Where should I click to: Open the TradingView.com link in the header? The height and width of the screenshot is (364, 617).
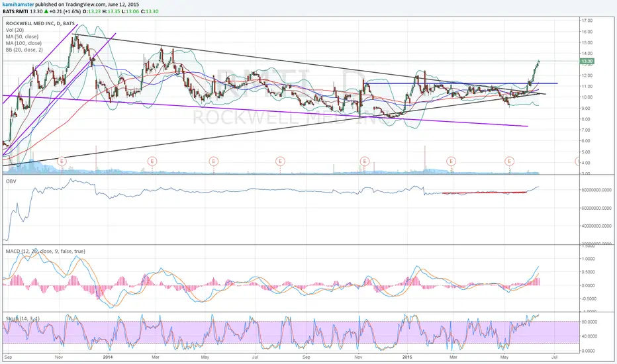coord(86,5)
